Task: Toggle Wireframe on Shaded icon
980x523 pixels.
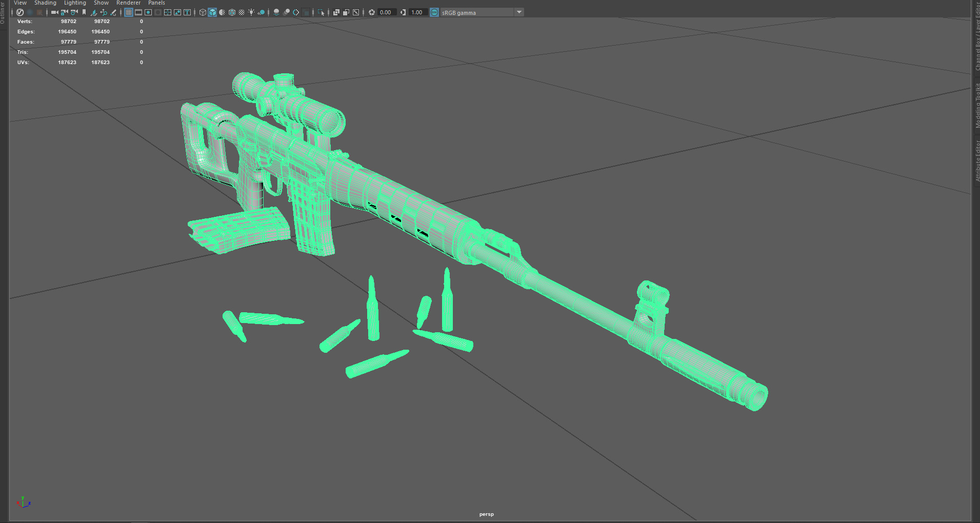Action: click(x=232, y=12)
